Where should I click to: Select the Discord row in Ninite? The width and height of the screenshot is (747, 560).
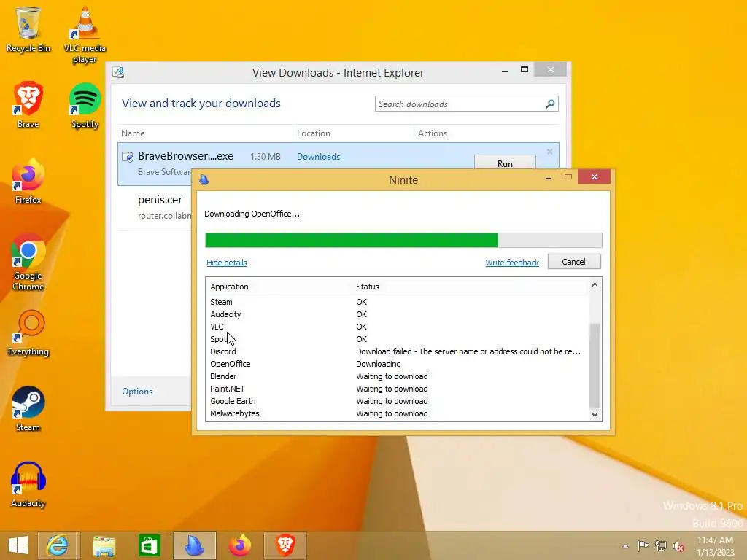(398, 351)
